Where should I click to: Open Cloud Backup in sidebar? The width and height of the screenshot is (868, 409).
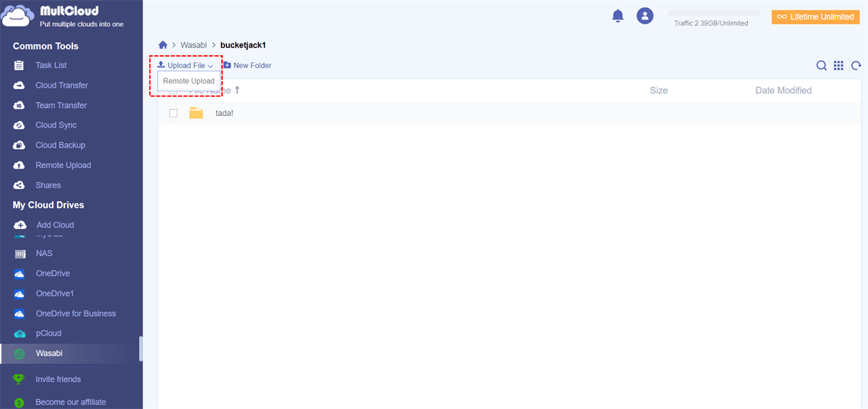click(60, 146)
